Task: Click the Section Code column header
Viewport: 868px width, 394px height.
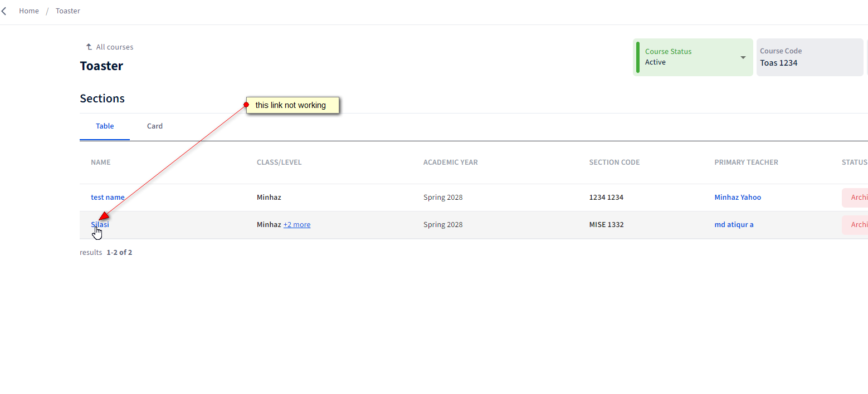Action: tap(614, 162)
